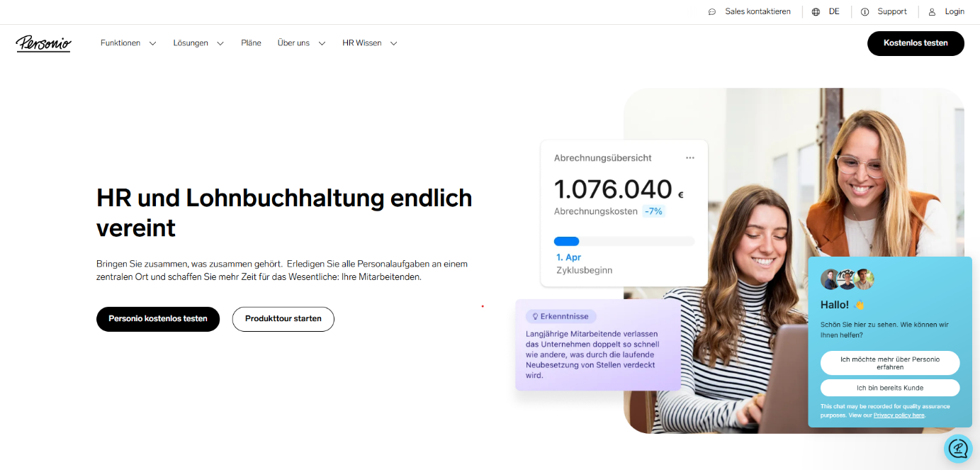Click the user icon next to Login

(930, 11)
